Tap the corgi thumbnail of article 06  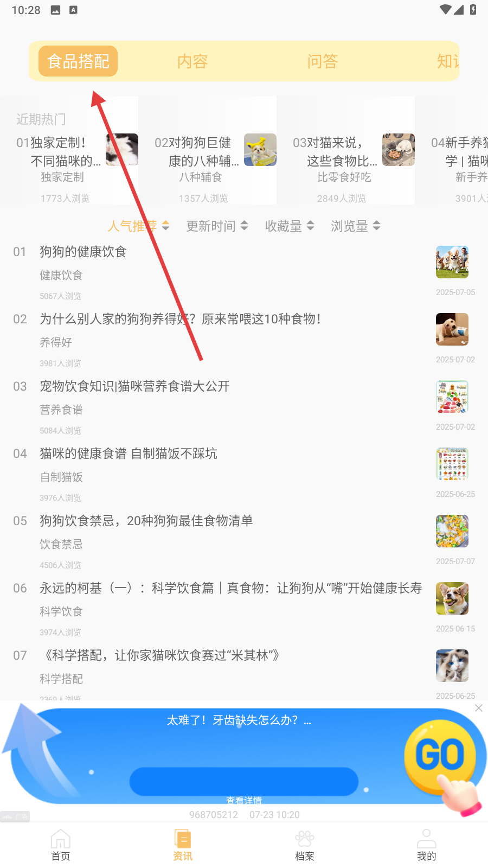(x=452, y=598)
